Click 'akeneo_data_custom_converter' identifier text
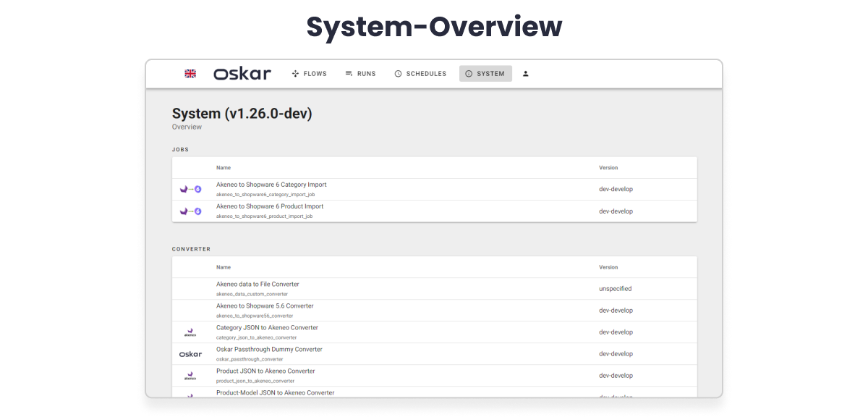Screen dimensions: 868x417 tap(252, 294)
